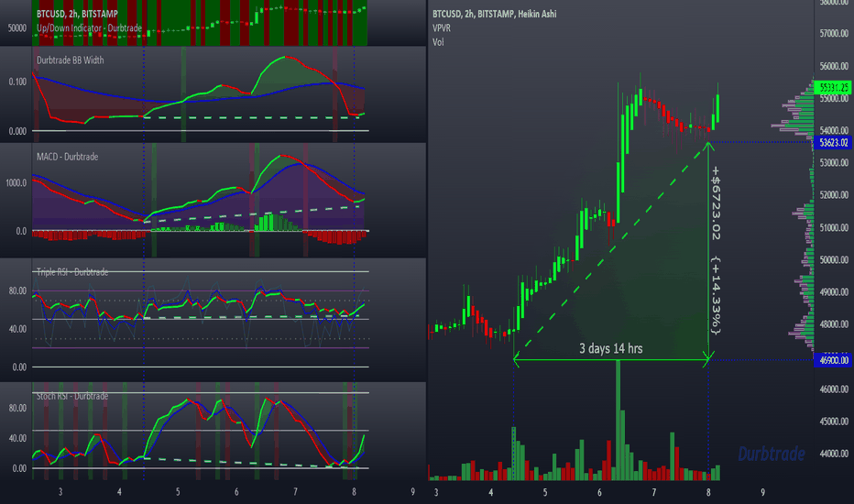Click 57000.00 on the price scale
The width and height of the screenshot is (854, 504).
(x=834, y=34)
